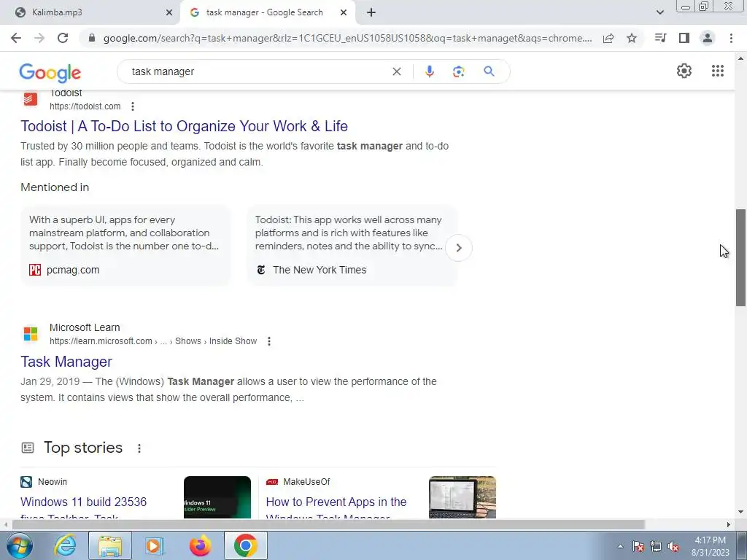Open the Task Manager Microsoft Learn link
The width and height of the screenshot is (747, 560).
pos(66,362)
